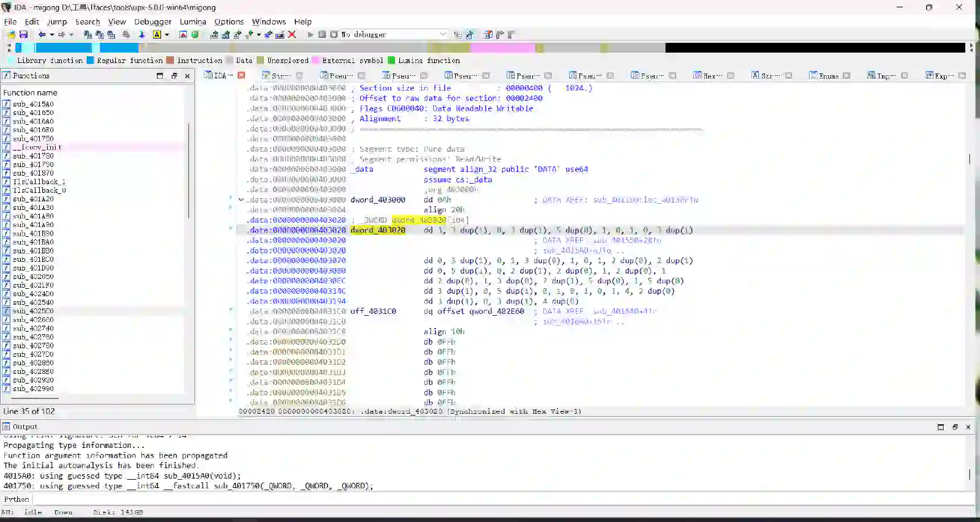Click the blue down-arrow jump icon
The height and width of the screenshot is (522, 980).
click(x=141, y=35)
